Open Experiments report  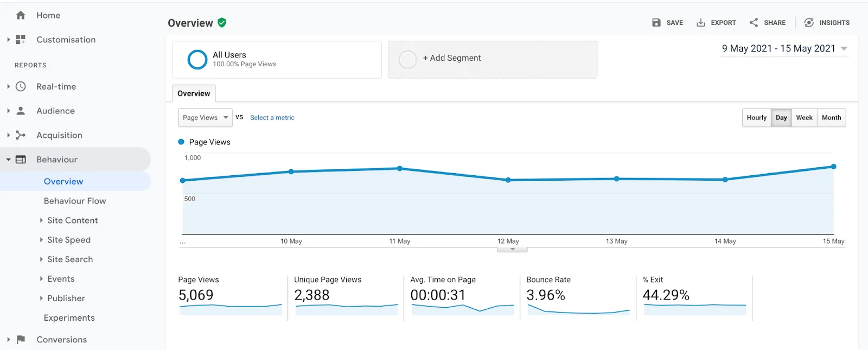pyautogui.click(x=69, y=318)
